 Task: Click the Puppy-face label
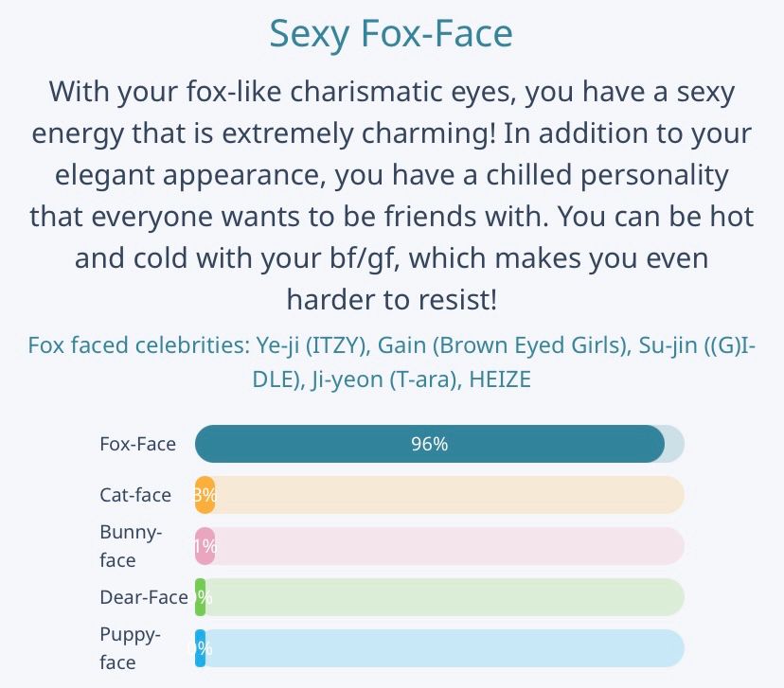point(131,648)
